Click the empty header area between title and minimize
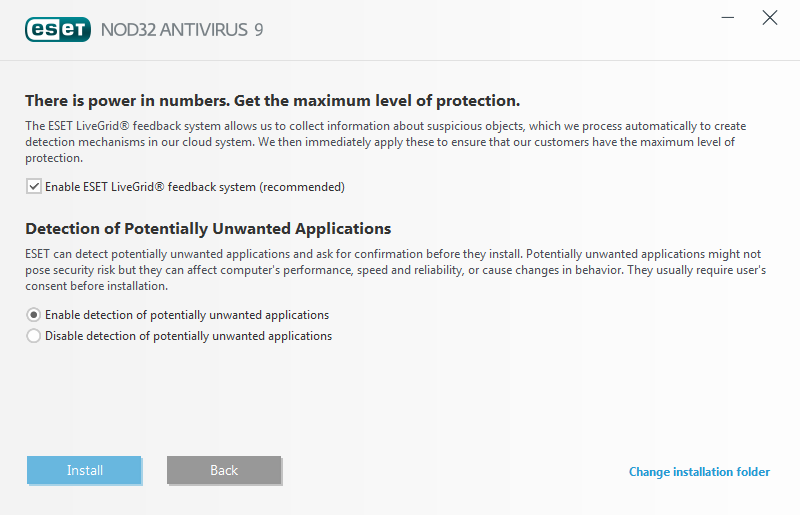 click(490, 30)
